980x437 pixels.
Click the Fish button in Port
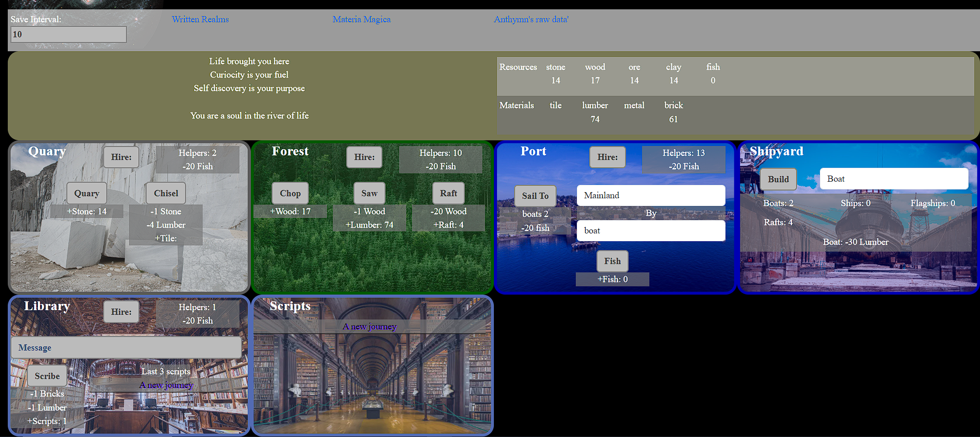coord(612,261)
